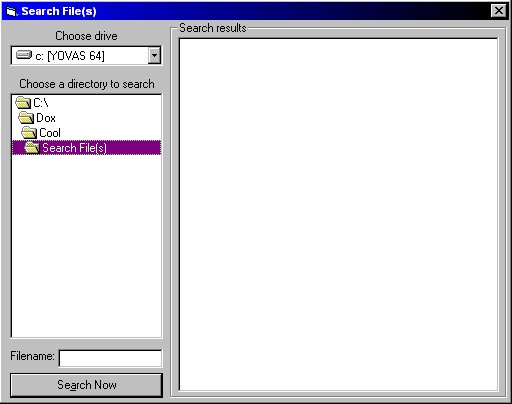This screenshot has width=512, height=404.
Task: Click the Filename input field
Action: 110,358
